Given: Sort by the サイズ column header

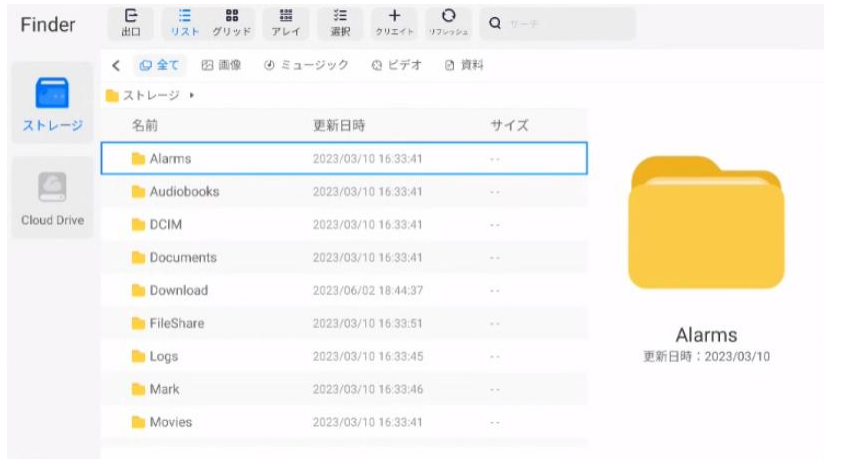Looking at the screenshot, I should tap(509, 126).
